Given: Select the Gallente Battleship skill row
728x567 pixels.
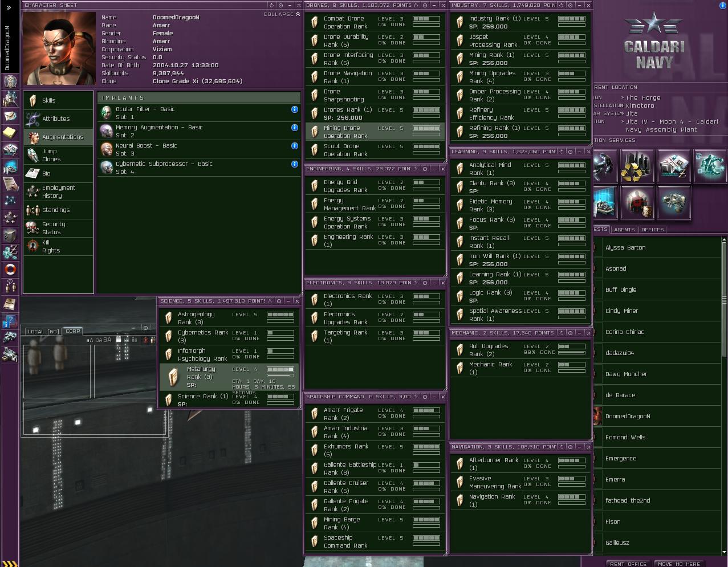Looking at the screenshot, I should click(375, 468).
